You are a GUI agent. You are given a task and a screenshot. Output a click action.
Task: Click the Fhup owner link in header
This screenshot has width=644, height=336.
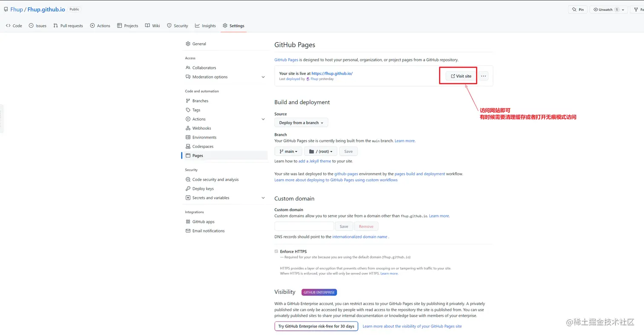coord(17,9)
